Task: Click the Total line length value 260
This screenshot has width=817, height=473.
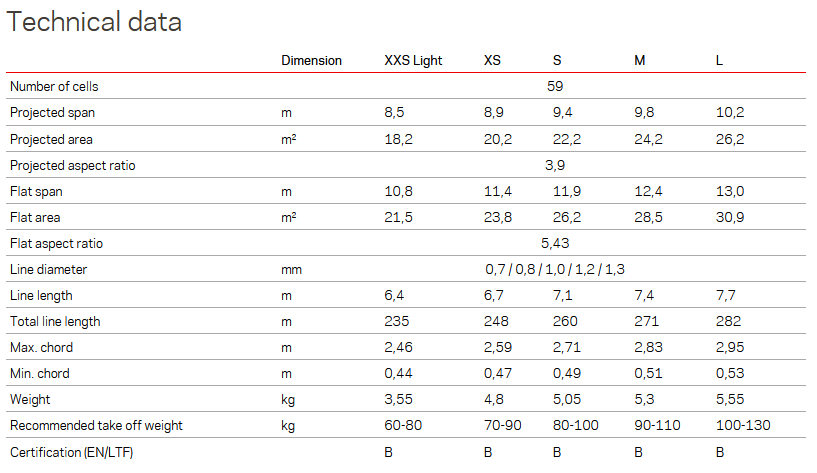Action: coord(565,321)
